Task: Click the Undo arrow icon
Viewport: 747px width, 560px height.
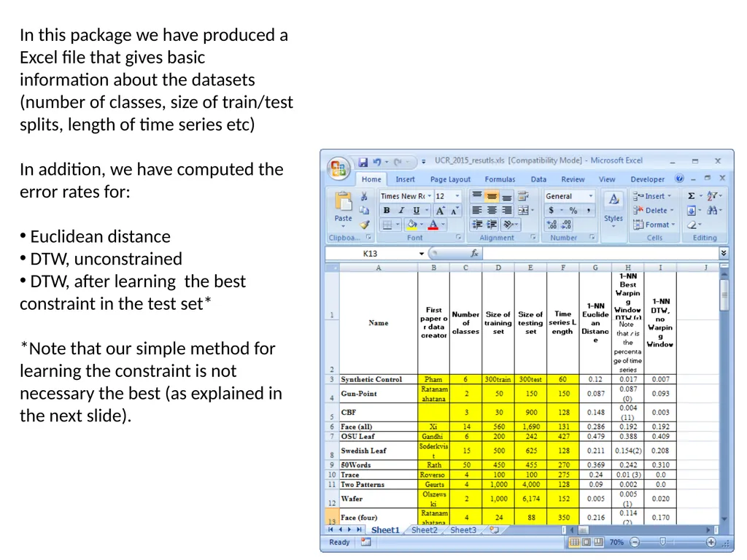Action: point(377,162)
